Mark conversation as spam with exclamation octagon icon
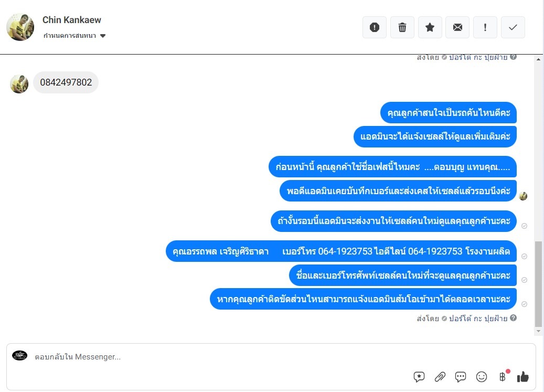 coord(375,27)
